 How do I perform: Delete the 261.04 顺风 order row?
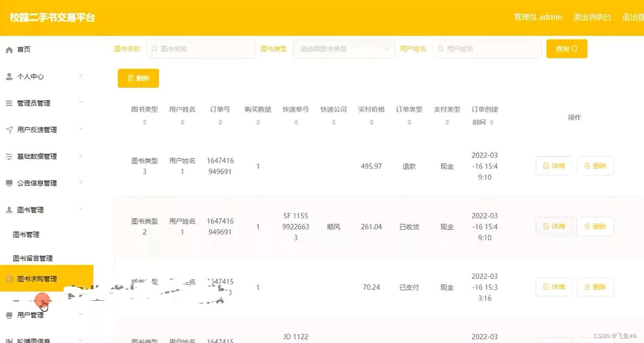tap(595, 226)
